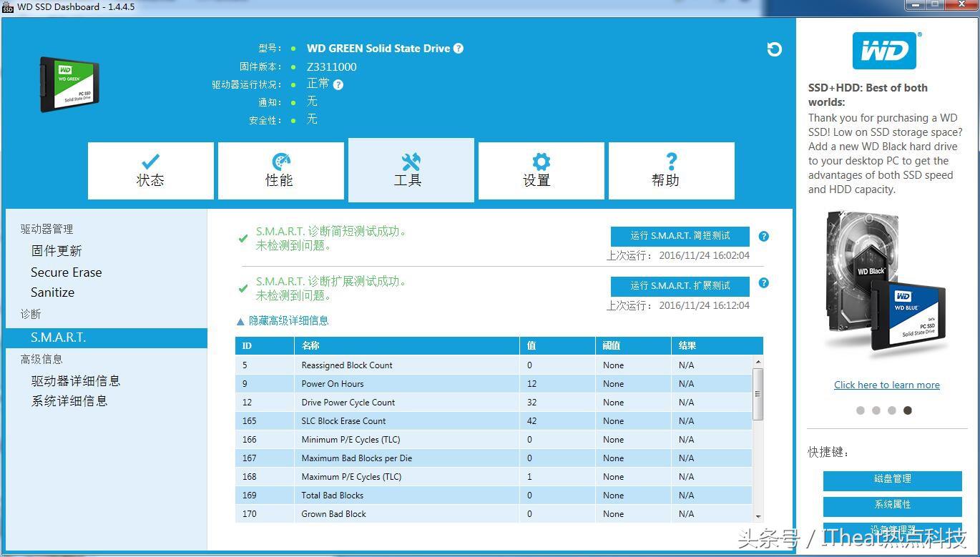Screen dimensions: 980x557
Task: Select Secure Erase in the sidebar
Action: [x=66, y=272]
